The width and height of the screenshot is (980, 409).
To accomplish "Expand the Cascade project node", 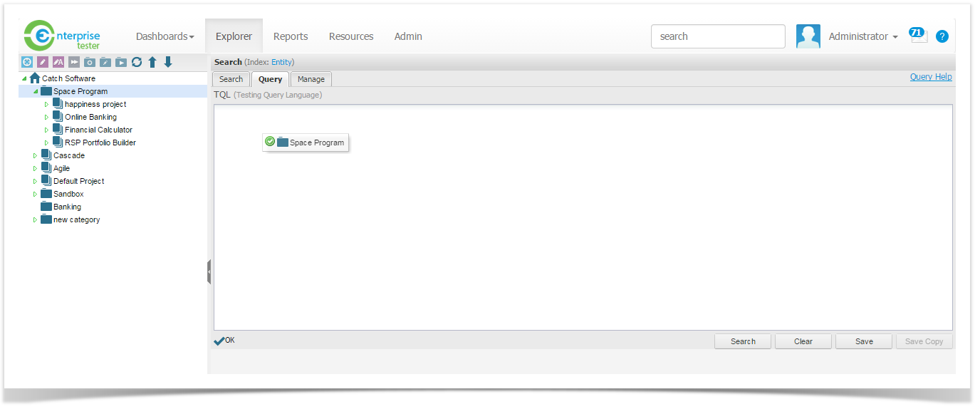I will point(36,155).
